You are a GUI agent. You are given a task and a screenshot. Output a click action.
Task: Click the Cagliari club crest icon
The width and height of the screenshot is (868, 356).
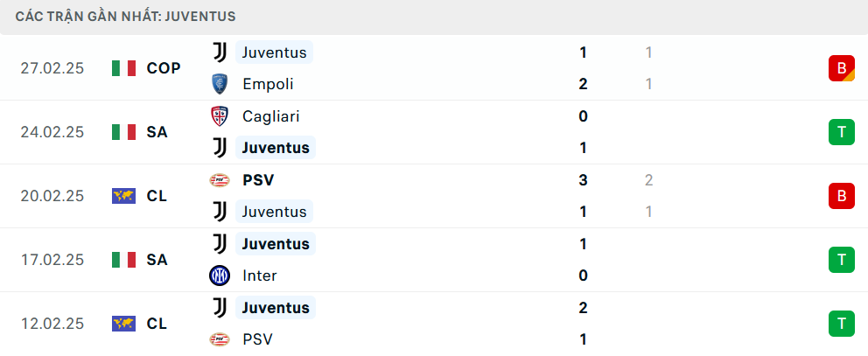220,116
